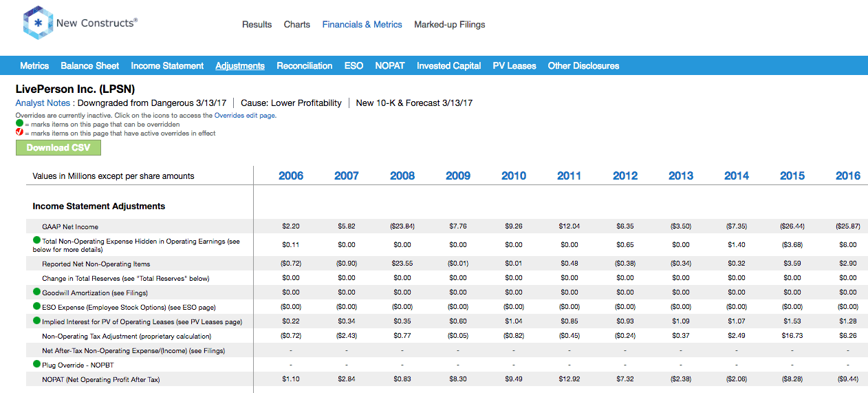Screen dimensions: 868x393
Task: Click green override dot for Plug Override - NOPBT
Action: 36,364
